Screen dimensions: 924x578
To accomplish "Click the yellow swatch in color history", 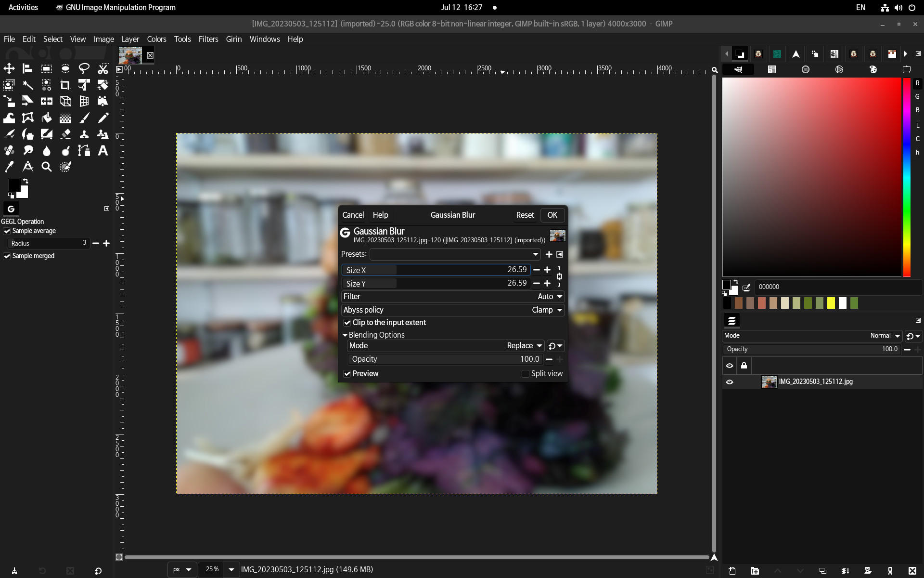I will pyautogui.click(x=831, y=303).
